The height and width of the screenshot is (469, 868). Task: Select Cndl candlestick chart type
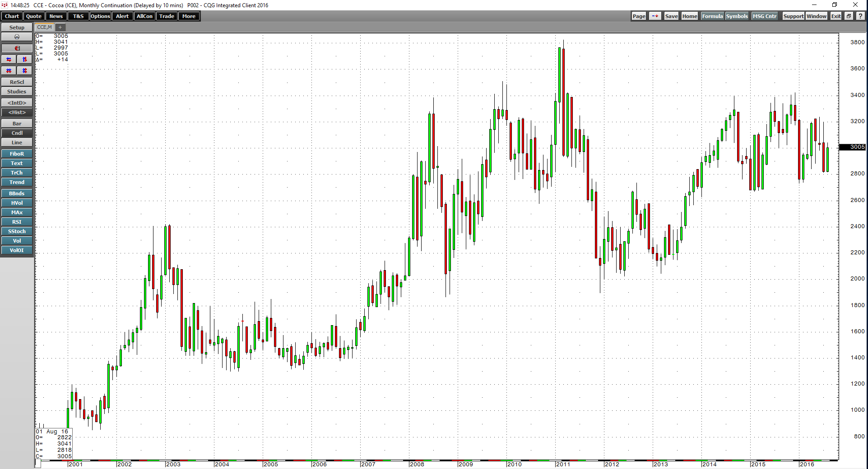tap(17, 133)
